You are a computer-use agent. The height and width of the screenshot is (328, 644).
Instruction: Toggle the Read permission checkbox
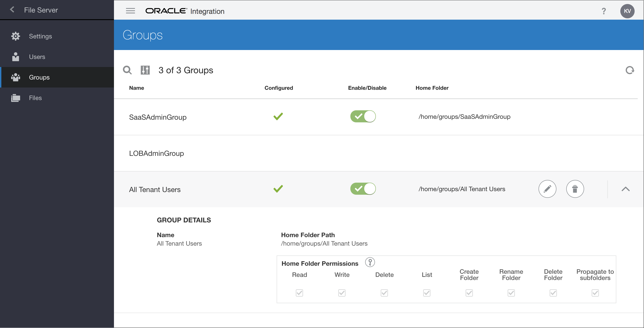tap(299, 293)
